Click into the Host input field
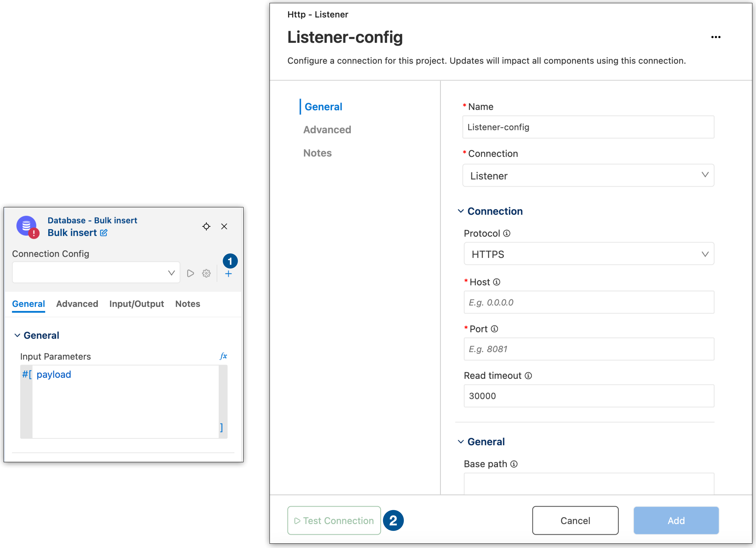This screenshot has height=548, width=756. click(x=589, y=302)
